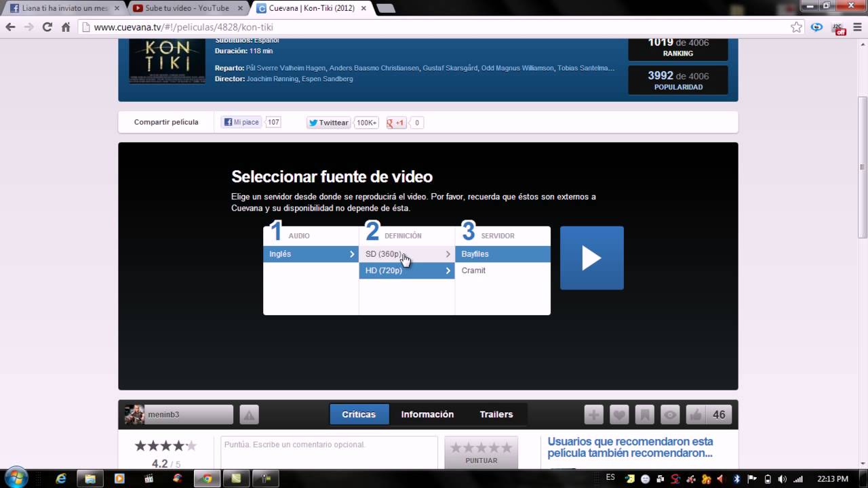The image size is (868, 488).
Task: Select Inglés audio option
Action: point(311,254)
